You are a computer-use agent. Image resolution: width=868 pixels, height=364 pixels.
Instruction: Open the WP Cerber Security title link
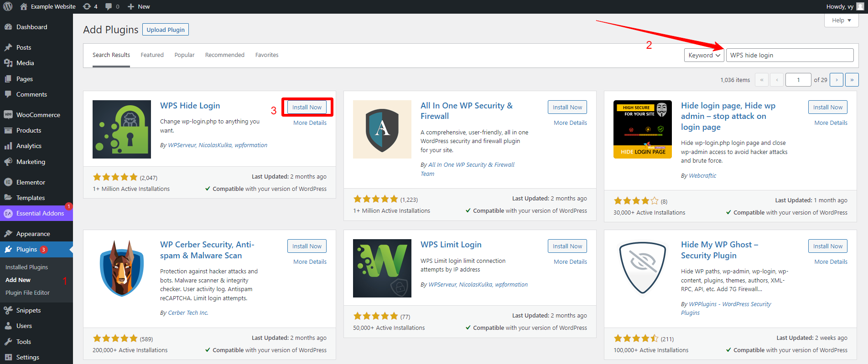click(207, 250)
